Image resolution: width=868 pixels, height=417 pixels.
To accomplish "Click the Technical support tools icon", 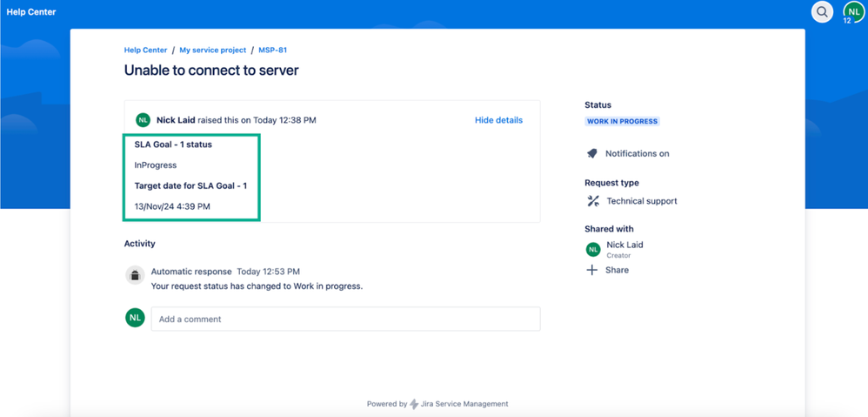I will (593, 201).
